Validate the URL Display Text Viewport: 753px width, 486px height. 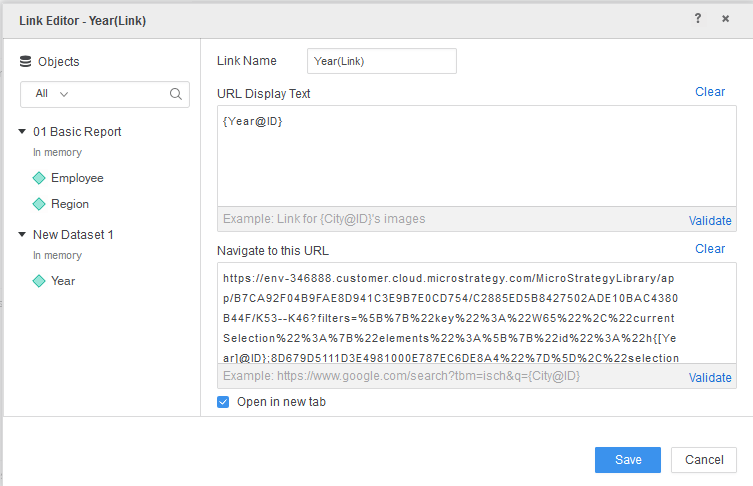pyautogui.click(x=710, y=221)
